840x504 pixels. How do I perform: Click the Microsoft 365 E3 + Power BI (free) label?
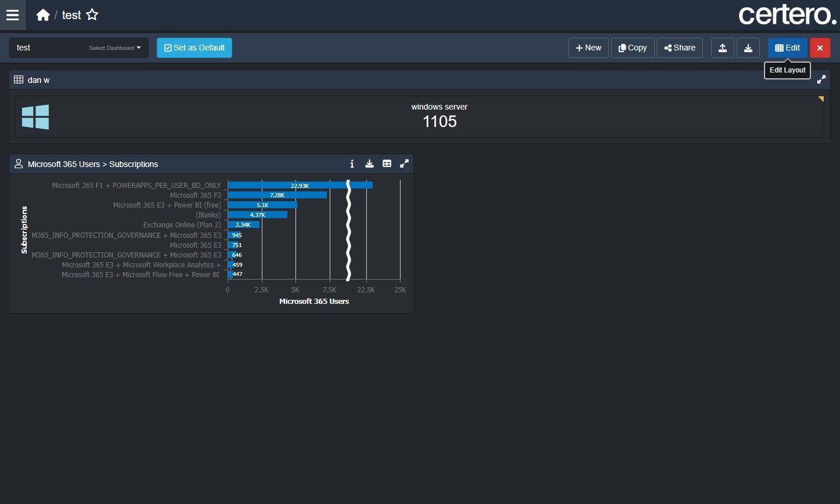click(x=167, y=205)
